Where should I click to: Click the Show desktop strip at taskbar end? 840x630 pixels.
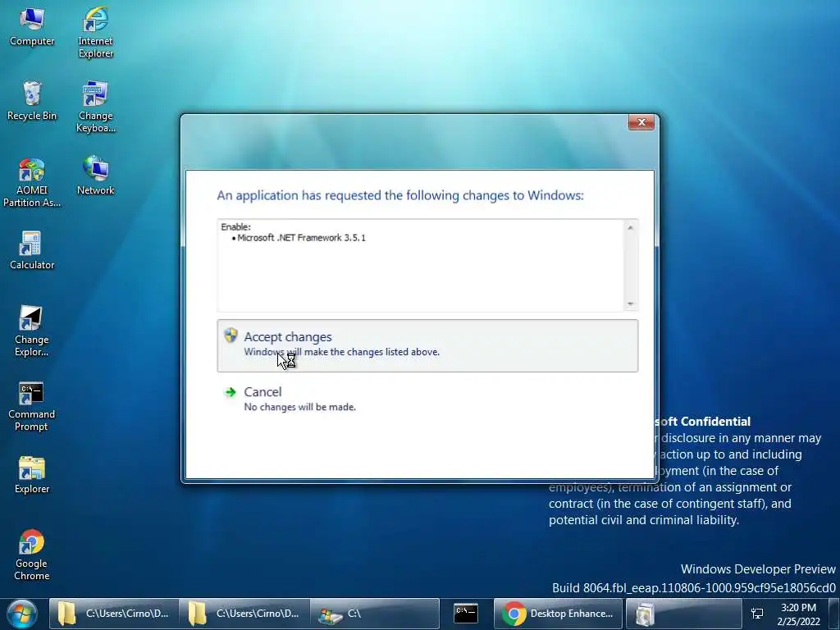[833, 614]
